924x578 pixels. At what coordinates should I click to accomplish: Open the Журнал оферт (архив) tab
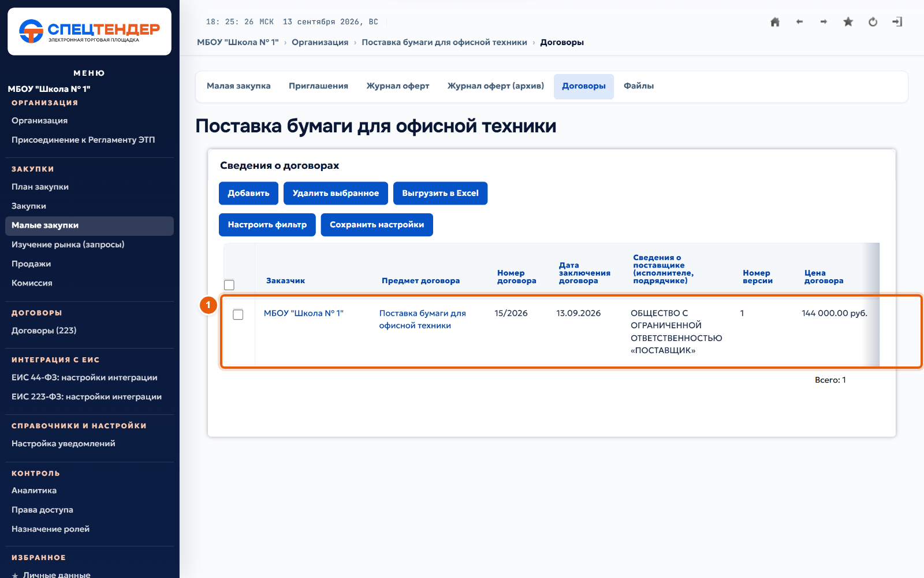click(x=495, y=86)
